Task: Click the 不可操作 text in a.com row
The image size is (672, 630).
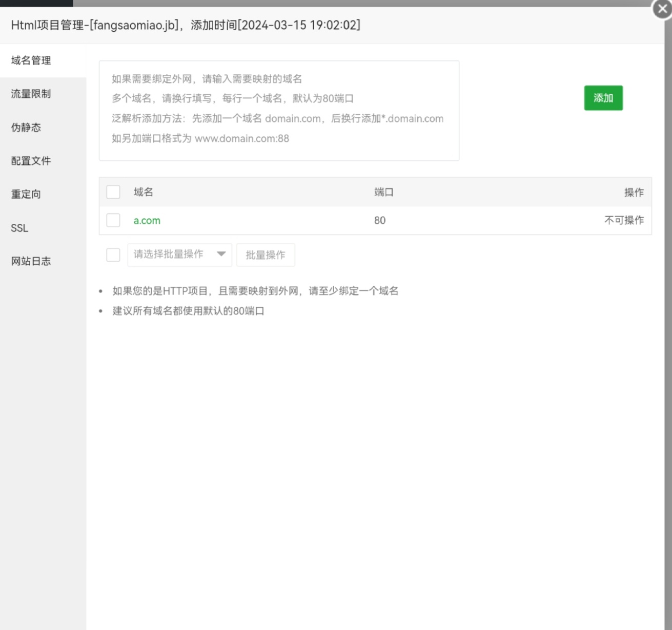Action: (624, 220)
